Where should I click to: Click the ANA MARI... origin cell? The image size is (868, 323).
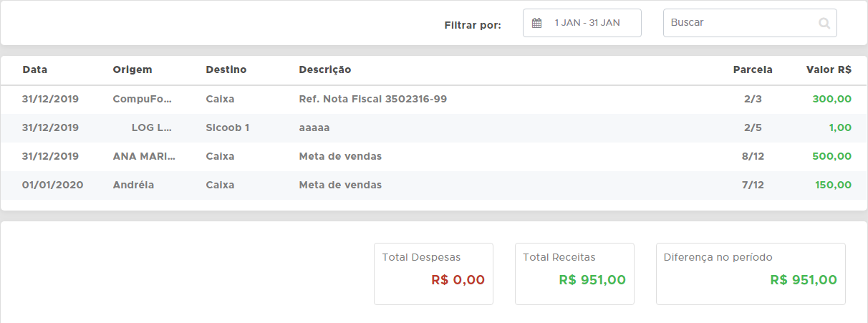pos(144,157)
